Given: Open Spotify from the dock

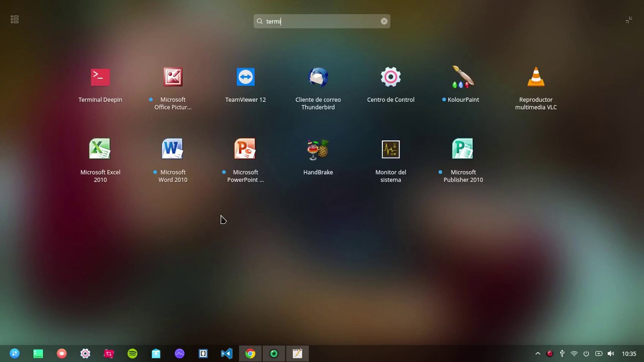Looking at the screenshot, I should [x=132, y=354].
